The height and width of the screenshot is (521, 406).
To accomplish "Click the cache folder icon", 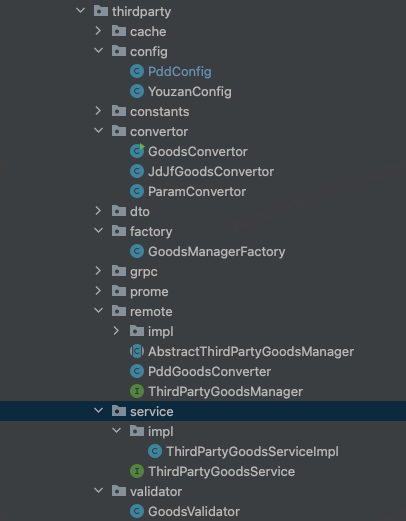I will pyautogui.click(x=119, y=31).
